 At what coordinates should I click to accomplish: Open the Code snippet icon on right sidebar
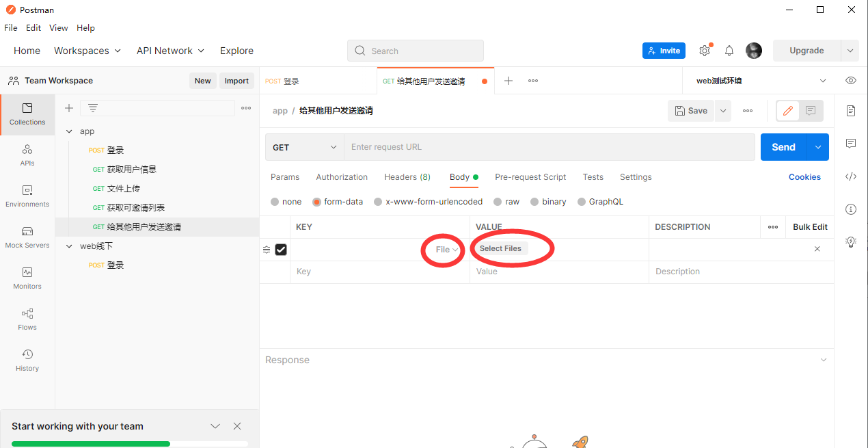[x=851, y=176]
